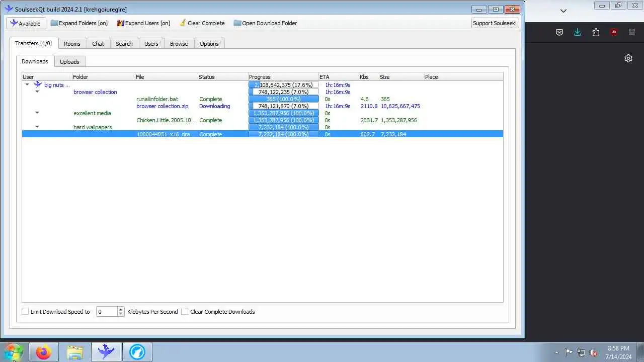Open Download Folder from toolbar
Viewport: 644px width, 362px height.
tap(265, 23)
